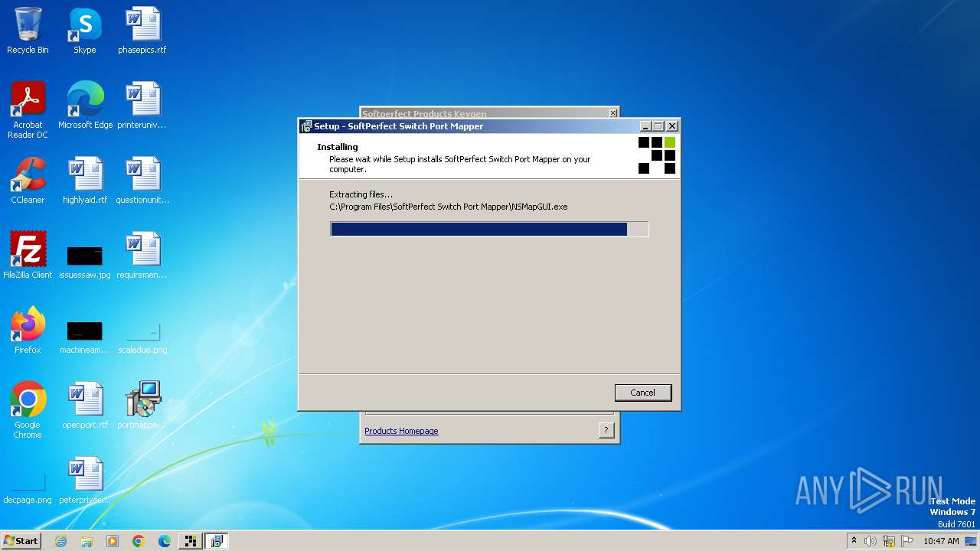The height and width of the screenshot is (551, 980).
Task: Close the Softperfect Products Keygen window
Action: point(612,113)
